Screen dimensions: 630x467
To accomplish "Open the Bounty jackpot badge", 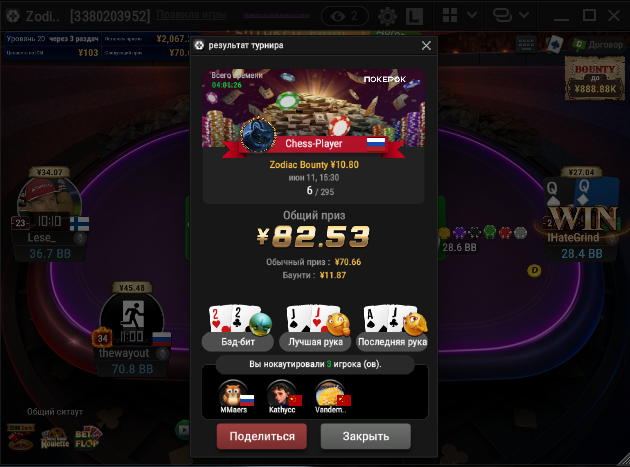I will 595,78.
